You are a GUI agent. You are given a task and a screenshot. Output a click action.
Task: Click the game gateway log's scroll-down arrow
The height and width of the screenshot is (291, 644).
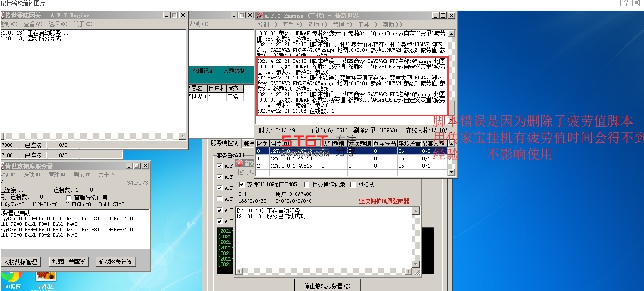[416, 264]
